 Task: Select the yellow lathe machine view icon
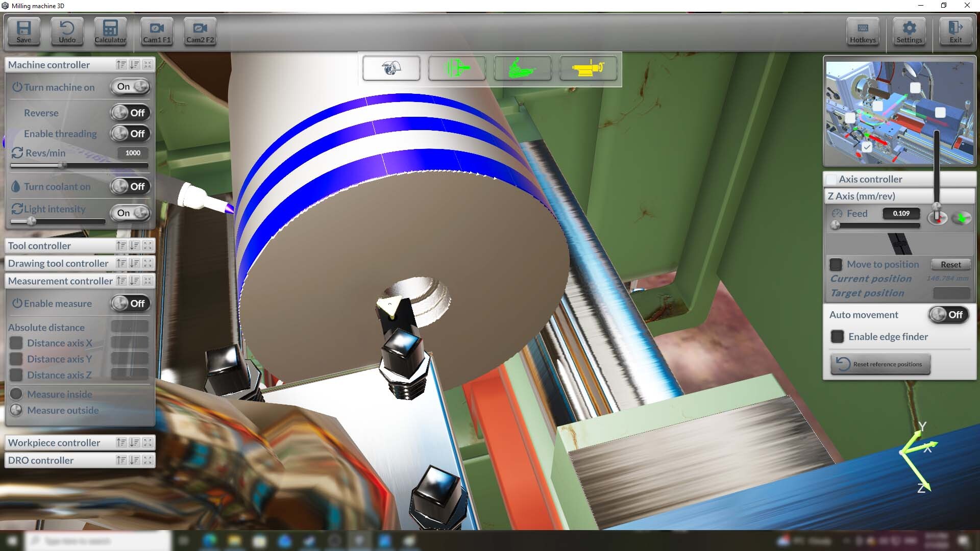589,68
